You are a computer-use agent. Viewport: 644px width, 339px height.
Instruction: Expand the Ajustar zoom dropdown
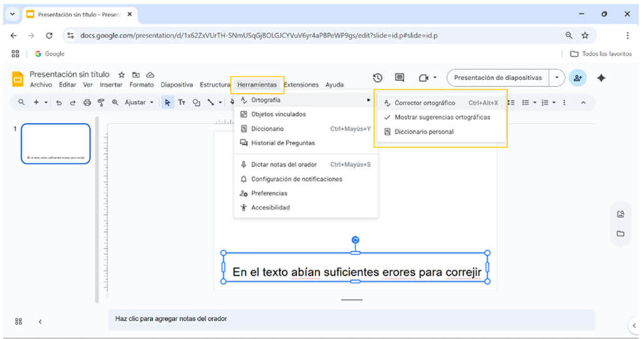(151, 102)
